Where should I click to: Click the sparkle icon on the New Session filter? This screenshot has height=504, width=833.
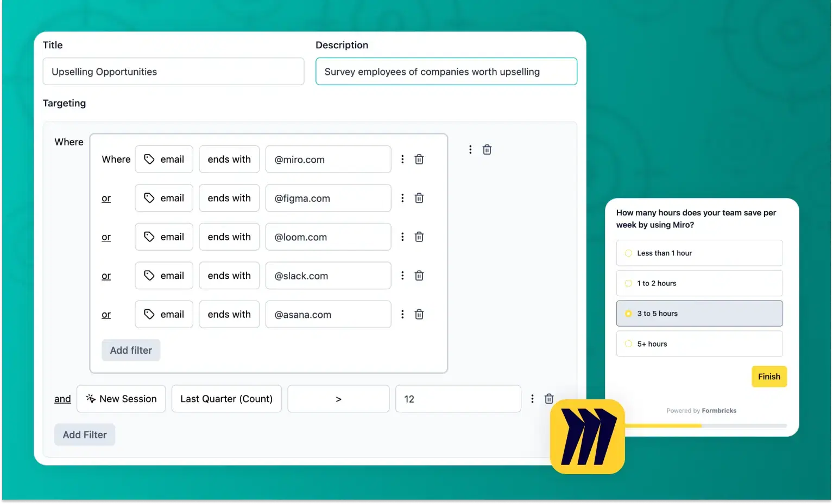click(x=90, y=398)
